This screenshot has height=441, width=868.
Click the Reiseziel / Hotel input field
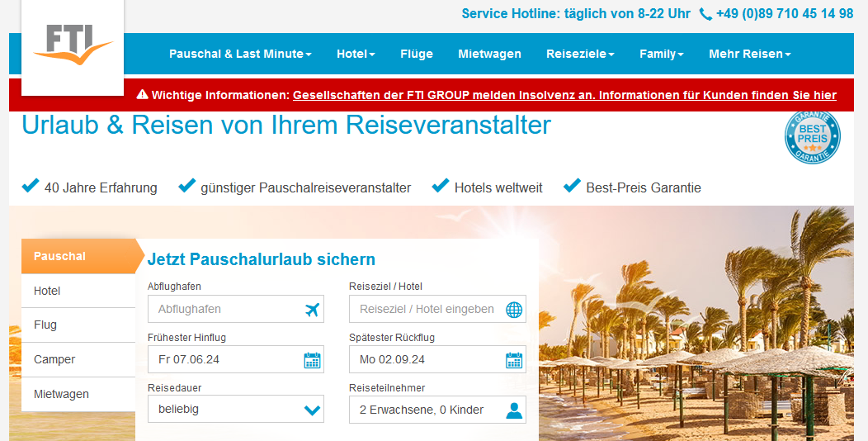pyautogui.click(x=427, y=310)
